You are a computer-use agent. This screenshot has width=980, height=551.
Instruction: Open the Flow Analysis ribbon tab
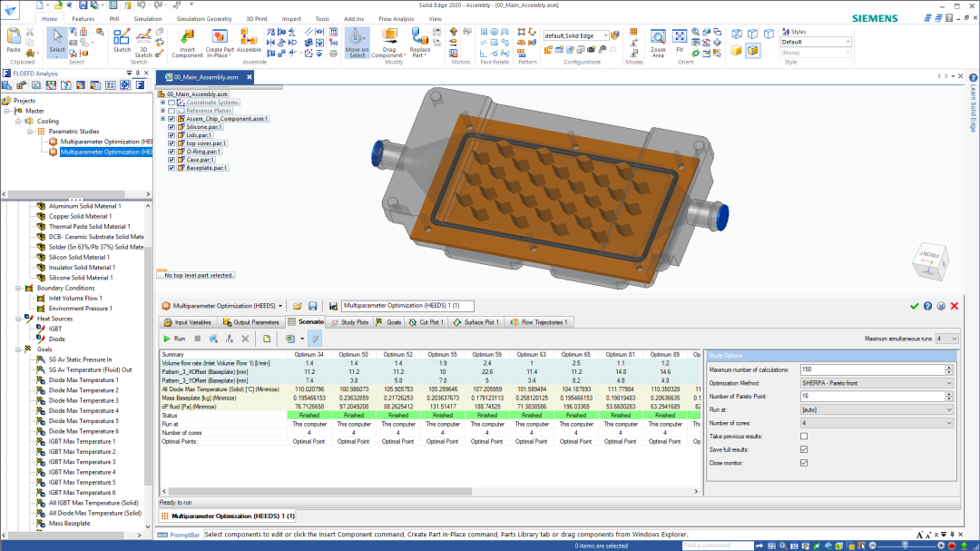pos(397,18)
